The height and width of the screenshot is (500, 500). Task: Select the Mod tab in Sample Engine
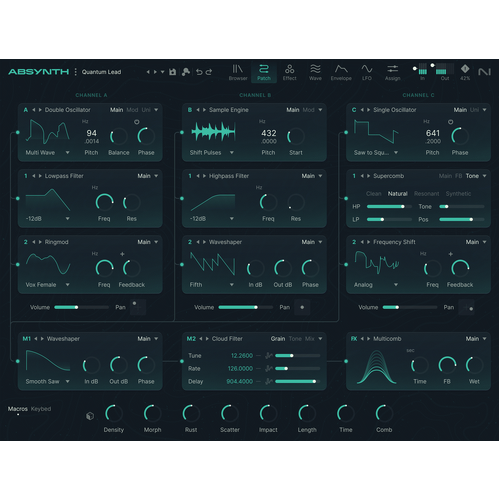pyautogui.click(x=308, y=110)
